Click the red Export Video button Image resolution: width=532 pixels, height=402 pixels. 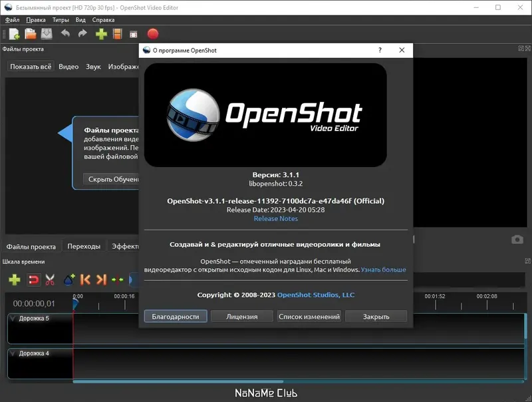(153, 34)
